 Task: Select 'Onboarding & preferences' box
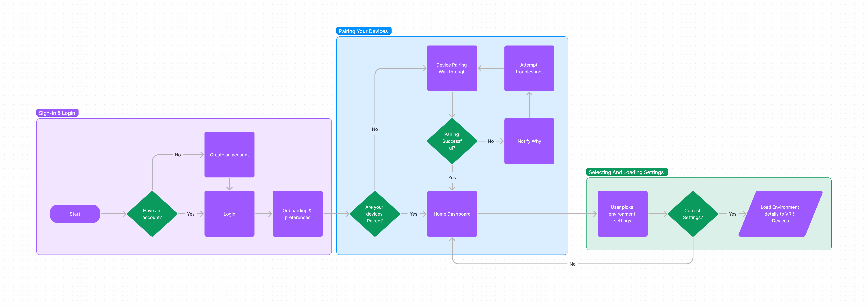click(x=297, y=214)
